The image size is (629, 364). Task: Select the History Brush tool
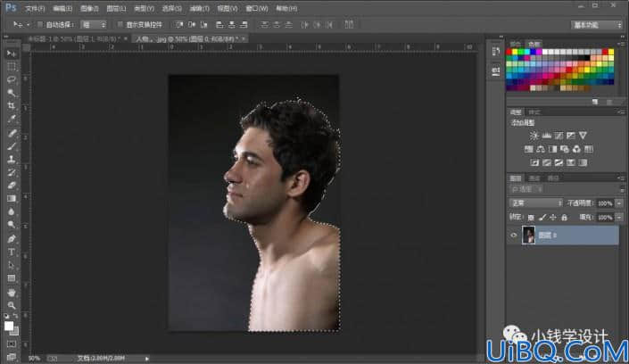tap(12, 172)
